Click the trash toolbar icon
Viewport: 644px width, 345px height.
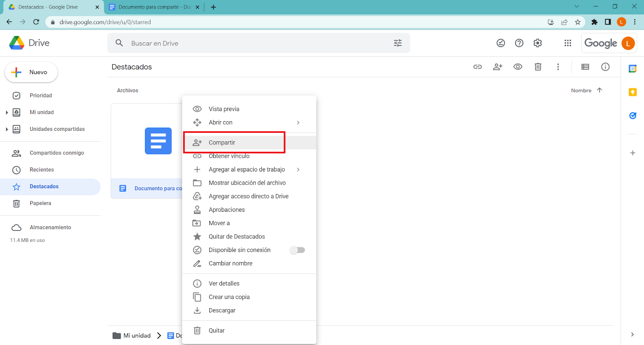[538, 67]
